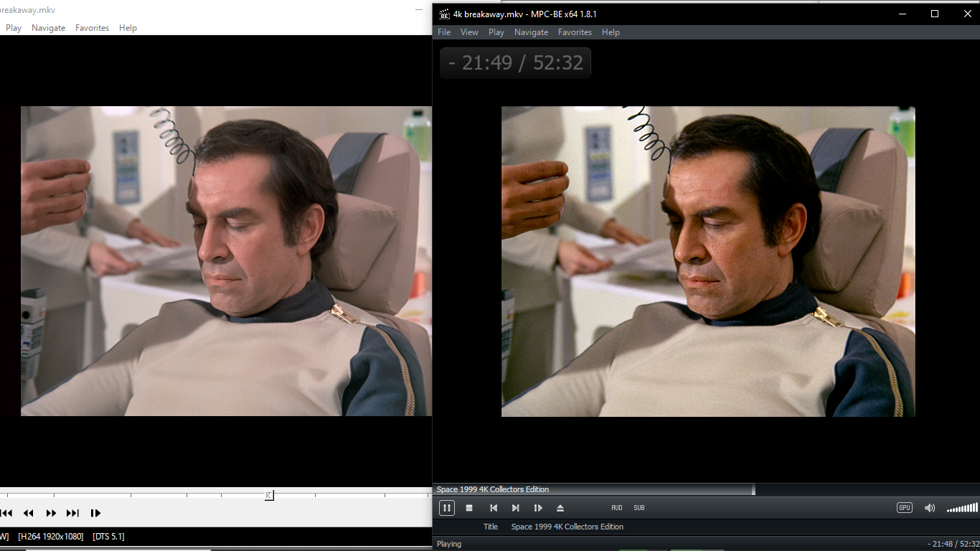Click the seek bar thumb in left player

point(269,495)
